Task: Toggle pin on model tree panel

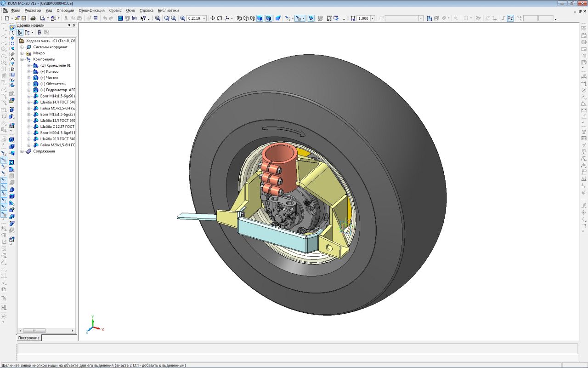Action: [69, 26]
